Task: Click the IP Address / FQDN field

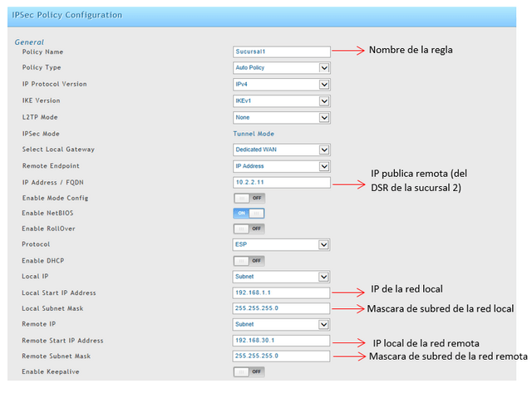Action: [282, 183]
